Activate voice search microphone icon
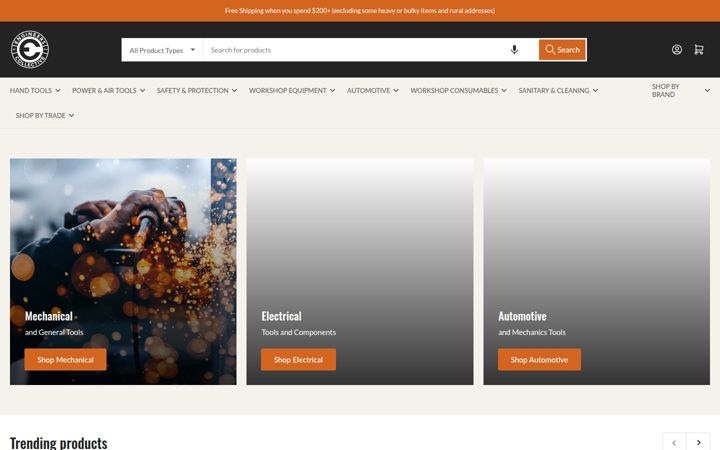The height and width of the screenshot is (450, 720). click(514, 50)
